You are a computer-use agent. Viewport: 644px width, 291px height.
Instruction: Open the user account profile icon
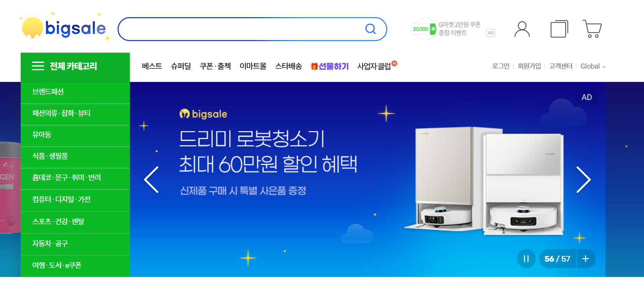522,29
